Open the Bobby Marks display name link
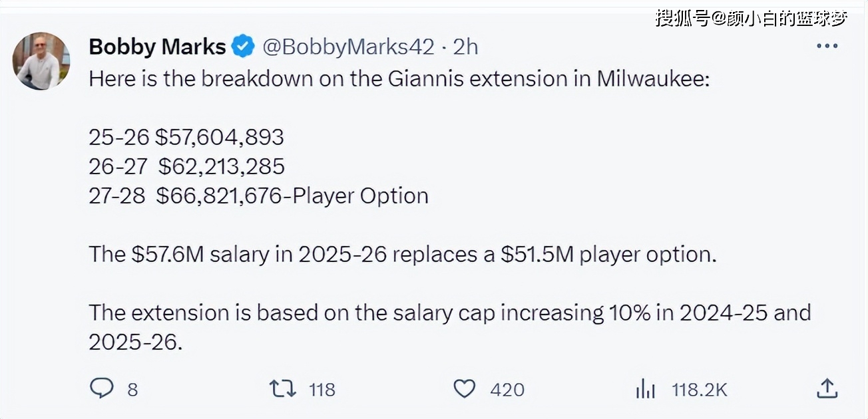 point(158,47)
